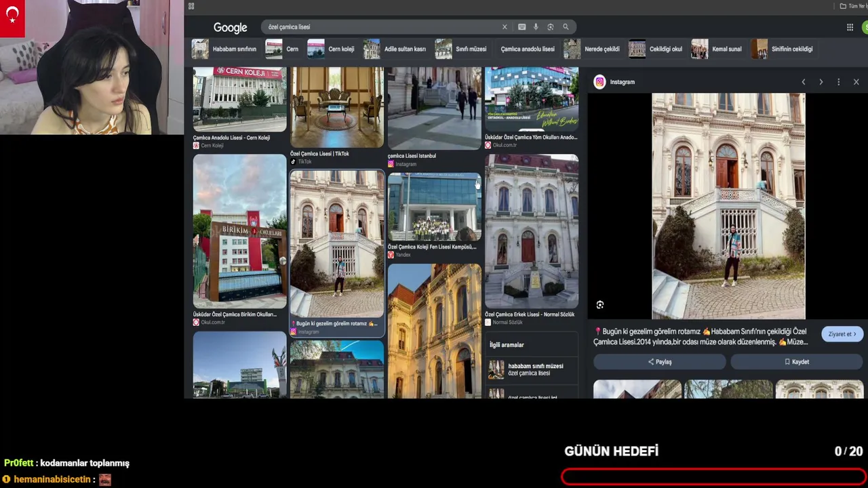The image size is (868, 488).
Task: Start voice search with the microphone icon
Action: click(x=536, y=27)
